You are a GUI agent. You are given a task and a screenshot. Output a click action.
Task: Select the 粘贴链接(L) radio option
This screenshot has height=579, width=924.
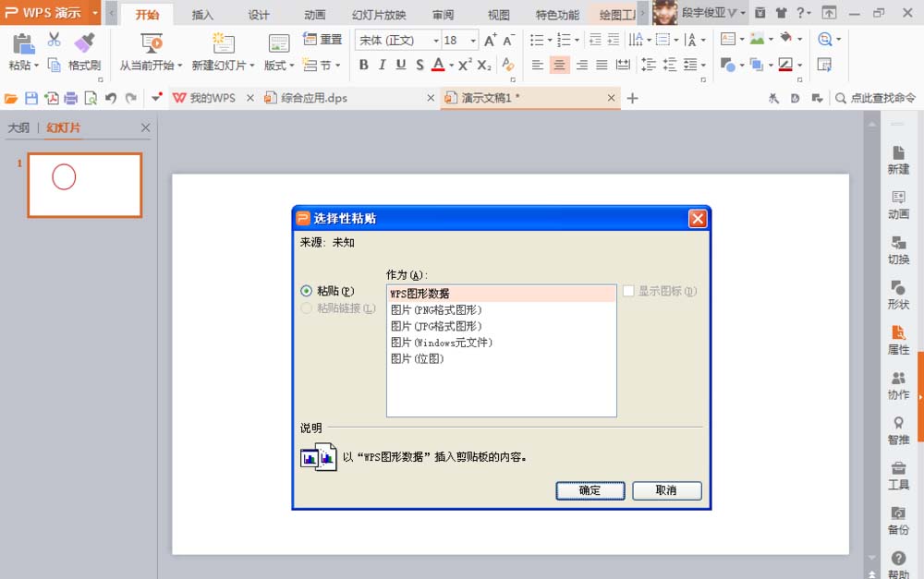tap(306, 308)
